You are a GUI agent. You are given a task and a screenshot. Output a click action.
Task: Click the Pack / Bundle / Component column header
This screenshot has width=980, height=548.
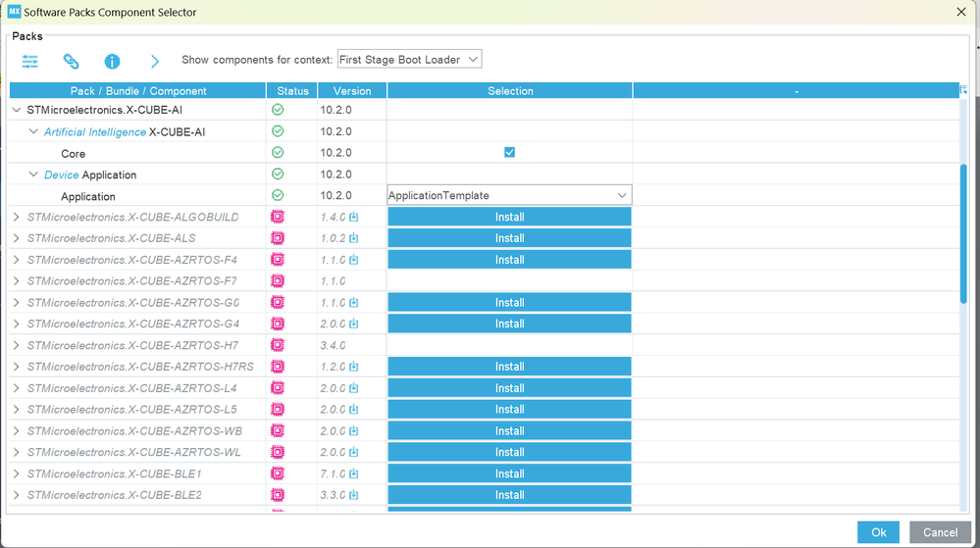138,90
